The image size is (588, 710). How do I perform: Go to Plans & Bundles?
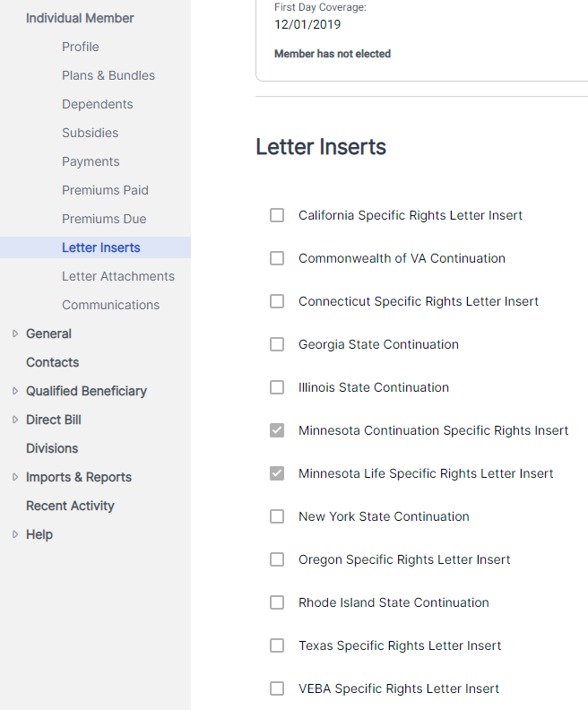[108, 75]
